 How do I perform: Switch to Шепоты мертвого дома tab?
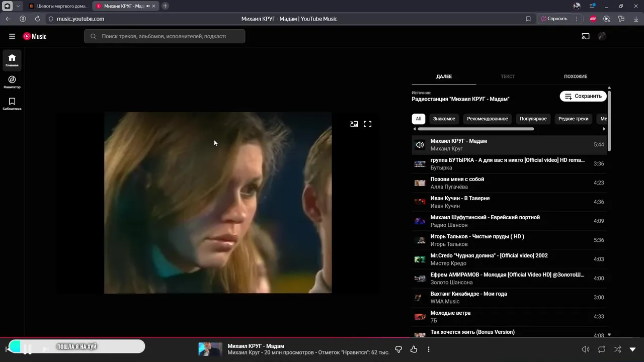[x=58, y=6]
